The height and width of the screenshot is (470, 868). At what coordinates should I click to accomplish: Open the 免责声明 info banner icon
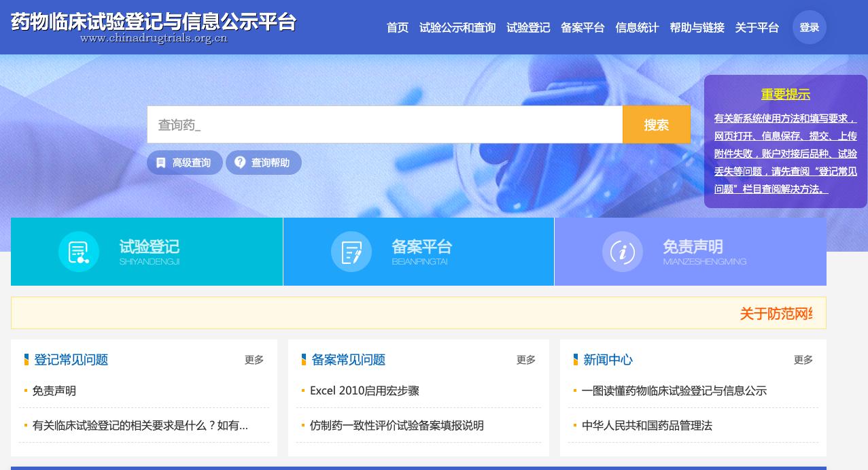(x=622, y=251)
